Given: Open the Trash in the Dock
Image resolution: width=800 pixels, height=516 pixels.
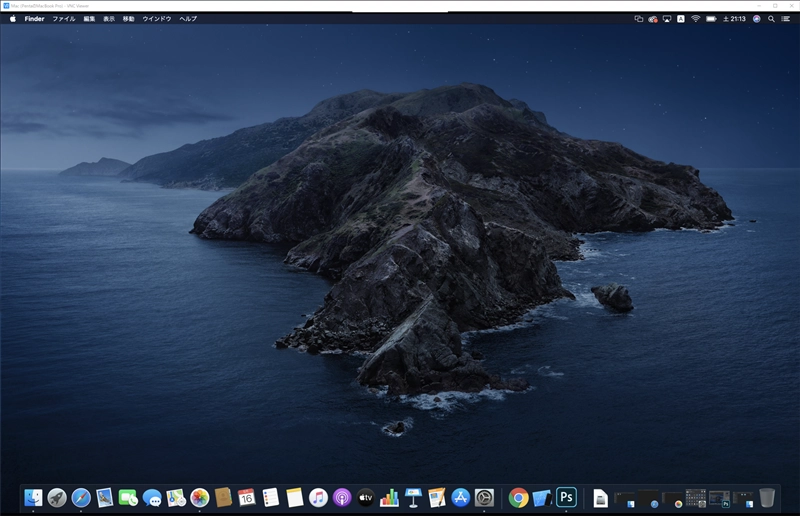Looking at the screenshot, I should 767,497.
